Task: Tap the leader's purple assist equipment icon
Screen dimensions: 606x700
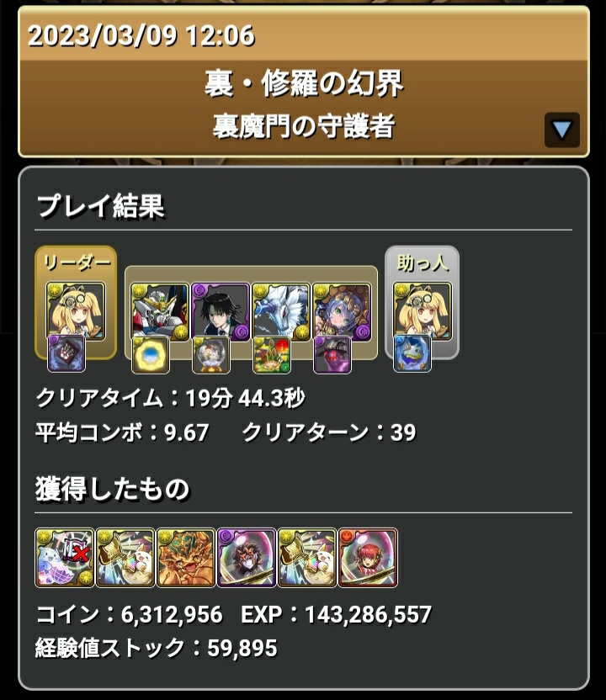Action: click(66, 353)
